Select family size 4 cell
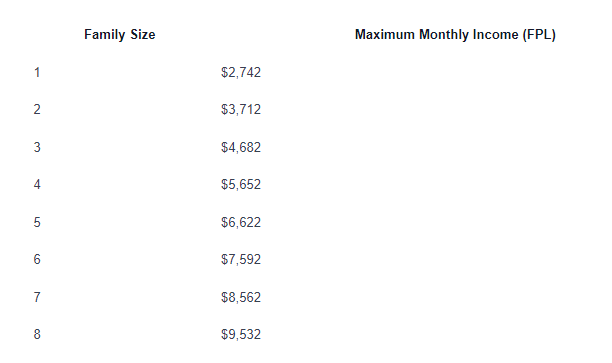Screen dimensions: 612x363 tap(37, 184)
